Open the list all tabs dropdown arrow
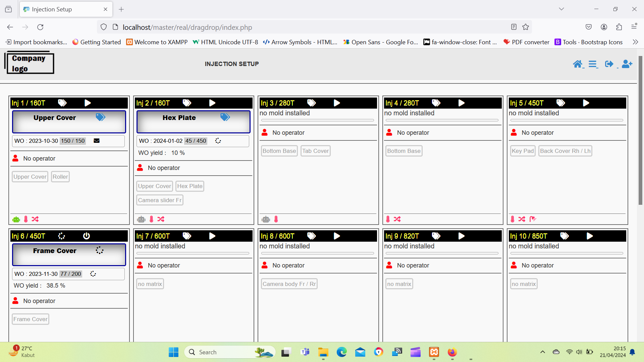 [x=561, y=9]
